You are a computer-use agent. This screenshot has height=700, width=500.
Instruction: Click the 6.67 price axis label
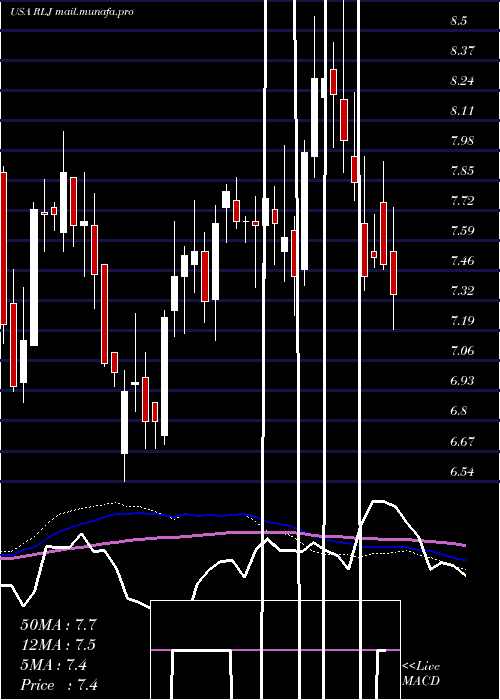(x=462, y=442)
